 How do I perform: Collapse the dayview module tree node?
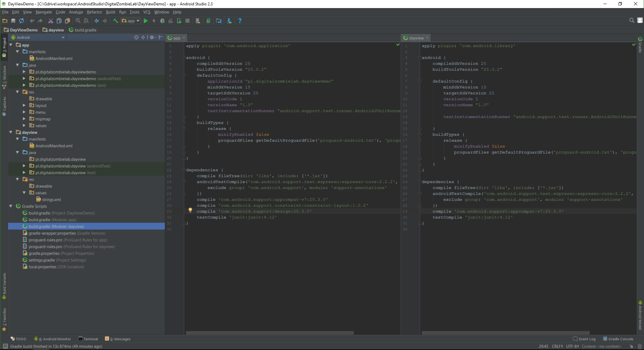click(x=11, y=132)
